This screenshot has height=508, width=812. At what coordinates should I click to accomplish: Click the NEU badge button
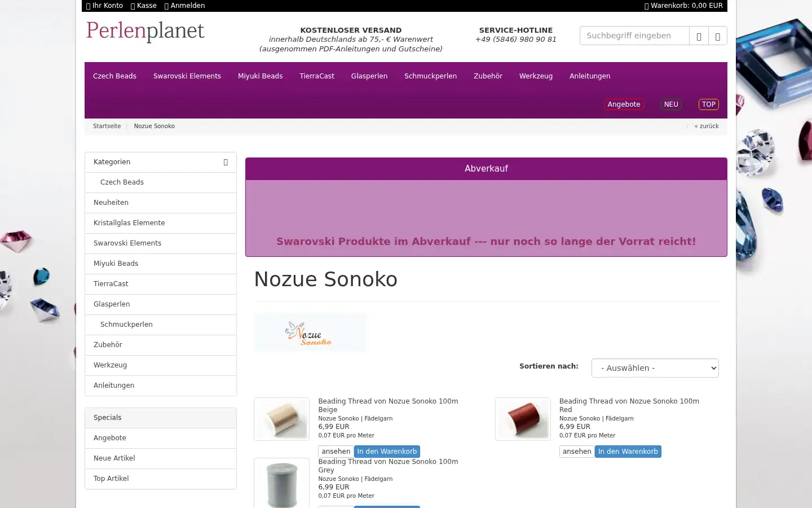(x=671, y=104)
